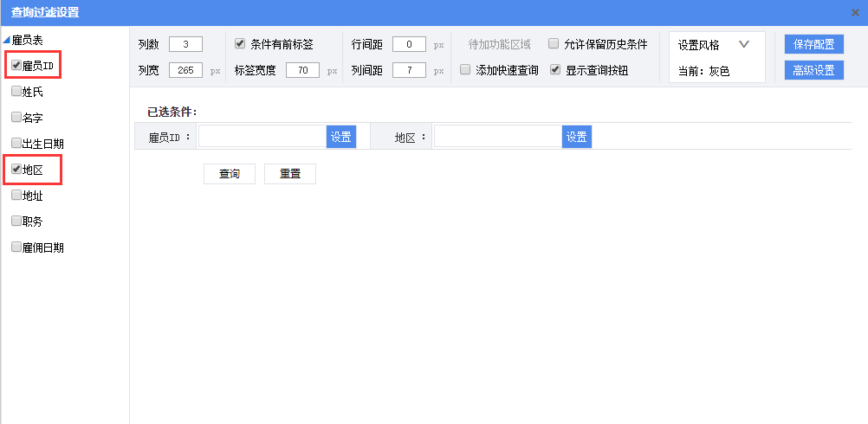The image size is (868, 424).
Task: Click 设置 button next to 雇员ID
Action: 341,137
